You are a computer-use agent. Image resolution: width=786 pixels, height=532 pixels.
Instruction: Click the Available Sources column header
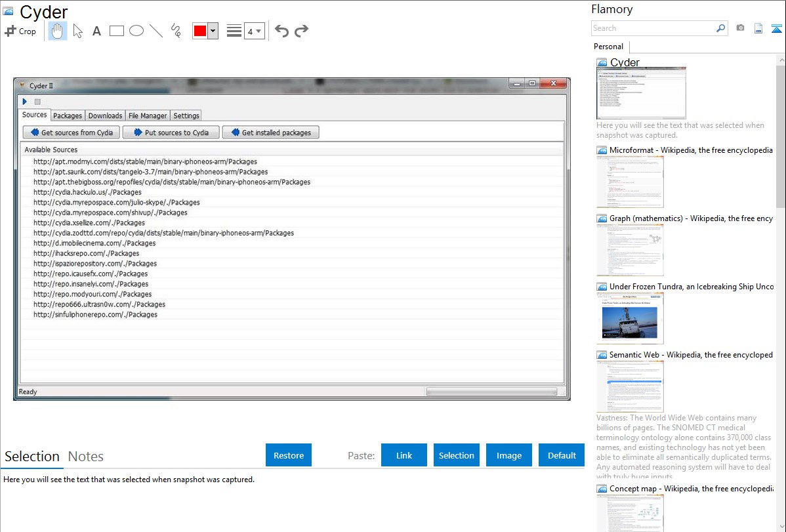(x=292, y=150)
